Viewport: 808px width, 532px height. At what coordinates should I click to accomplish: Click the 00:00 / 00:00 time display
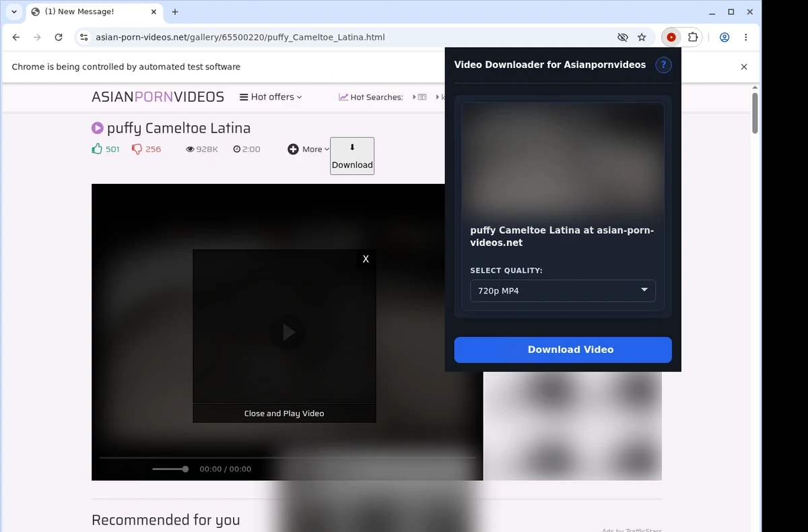tap(226, 469)
